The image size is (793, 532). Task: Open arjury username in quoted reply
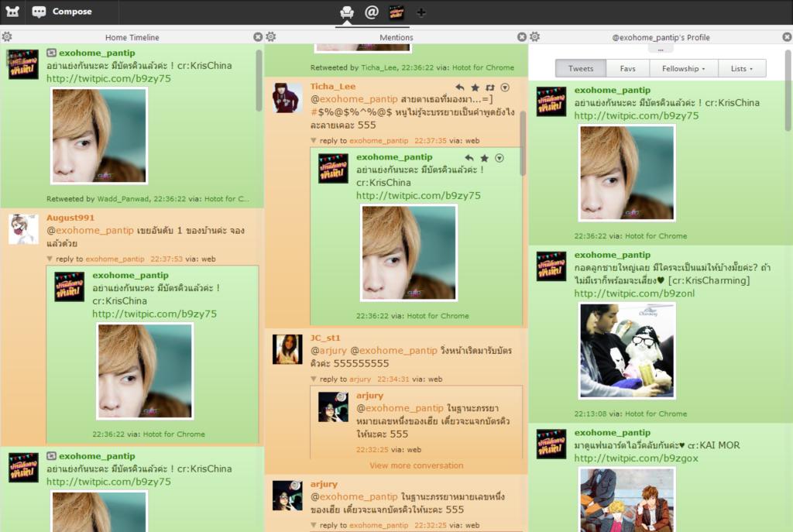[x=369, y=396]
